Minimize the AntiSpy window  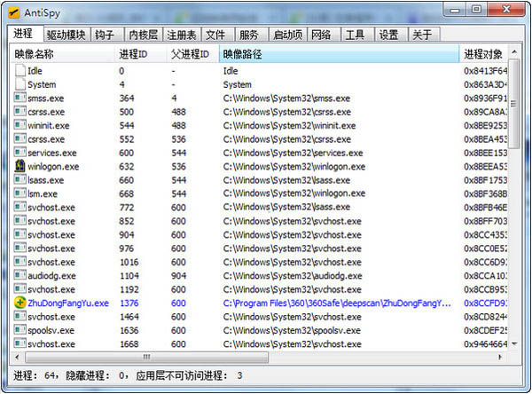click(454, 10)
